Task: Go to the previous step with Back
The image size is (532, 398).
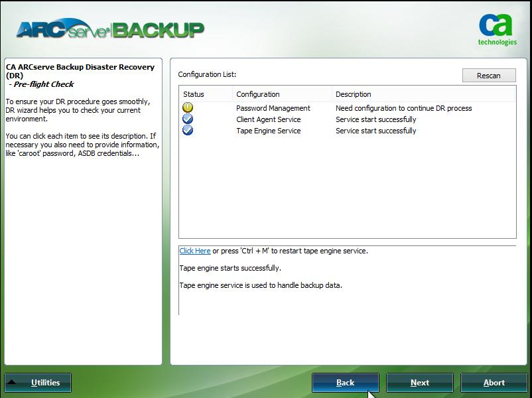Action: 346,383
